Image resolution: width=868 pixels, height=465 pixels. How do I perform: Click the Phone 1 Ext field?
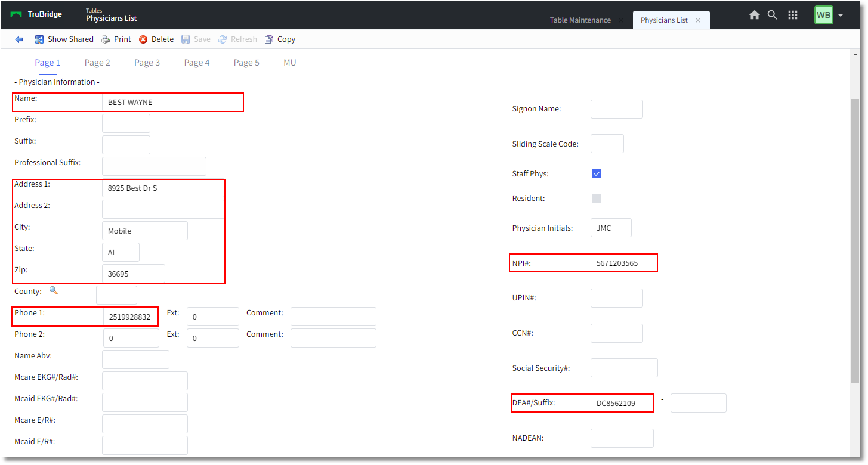tap(213, 317)
